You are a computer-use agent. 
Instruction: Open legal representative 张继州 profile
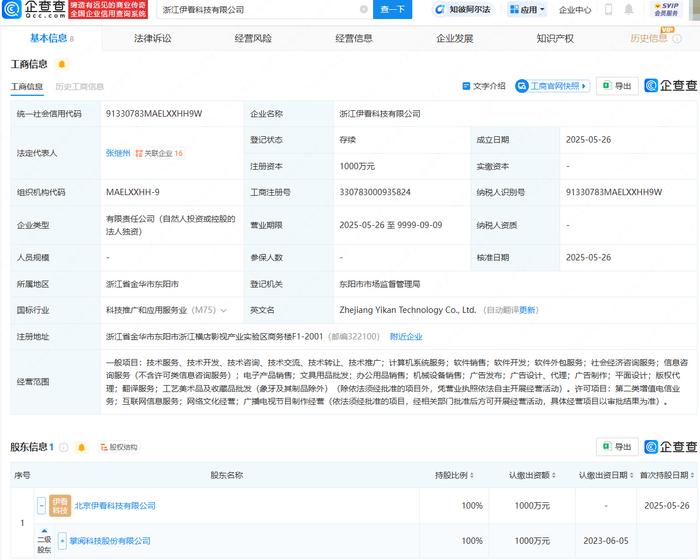click(118, 153)
